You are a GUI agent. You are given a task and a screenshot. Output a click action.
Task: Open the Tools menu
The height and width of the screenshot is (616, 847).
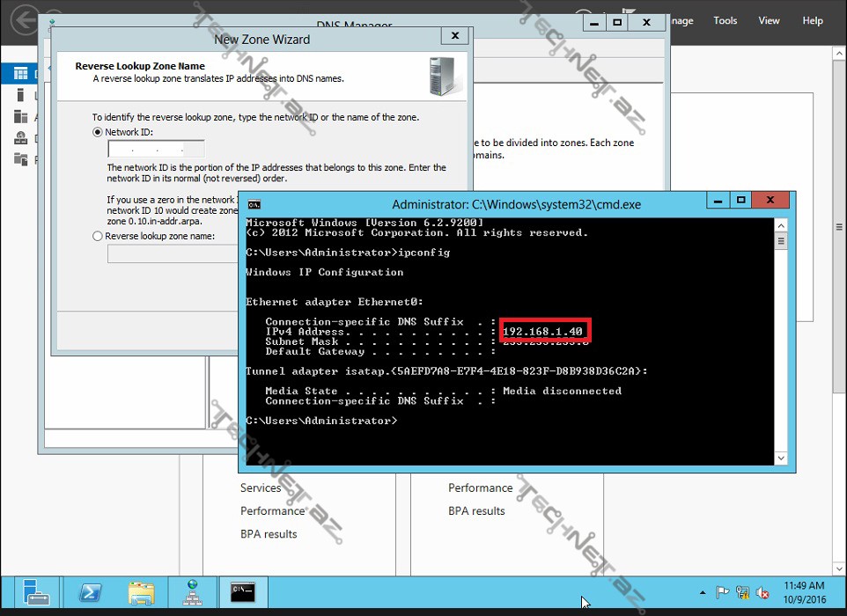click(725, 20)
